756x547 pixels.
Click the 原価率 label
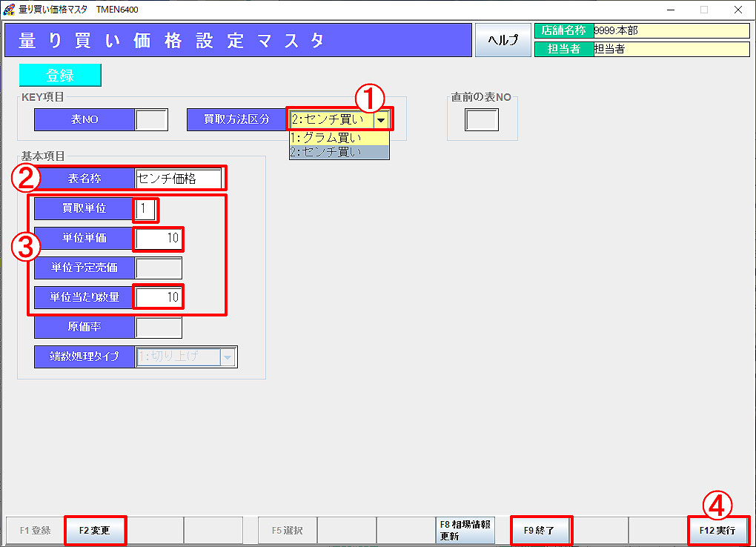tap(84, 328)
